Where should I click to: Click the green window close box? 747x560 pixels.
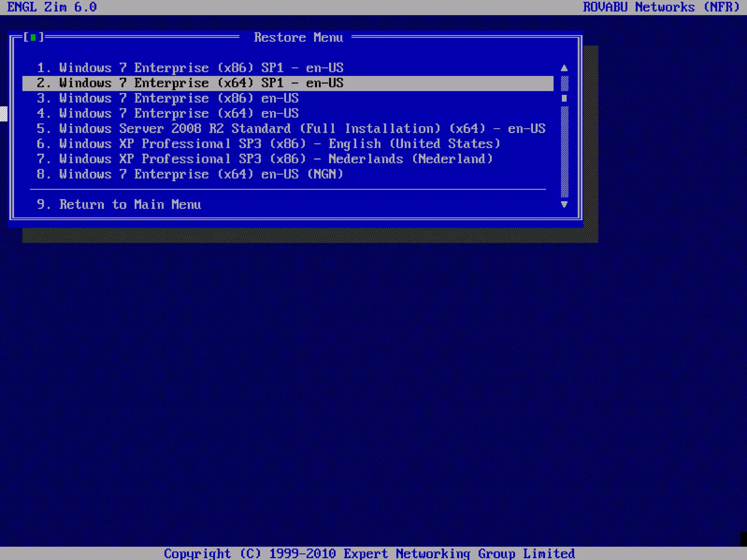33,38
